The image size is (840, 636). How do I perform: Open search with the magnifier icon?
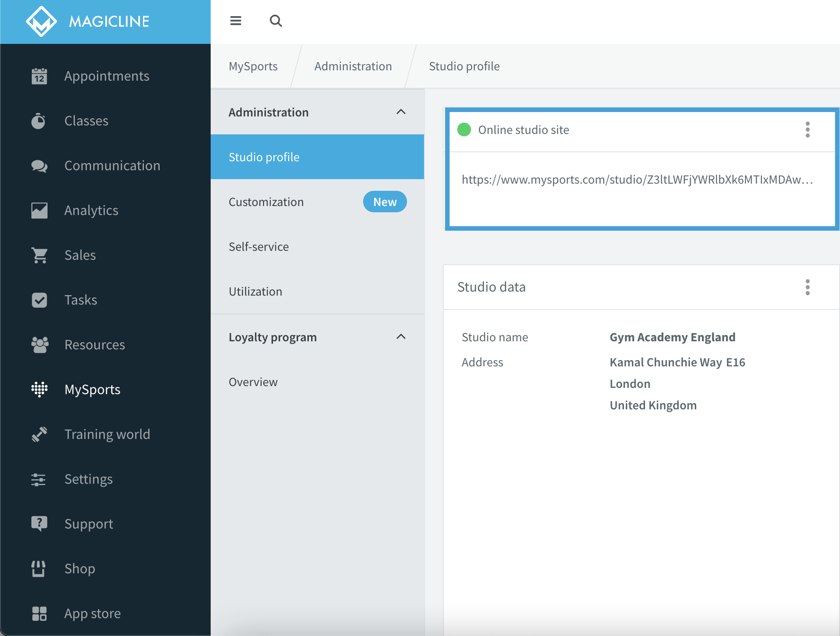click(276, 21)
